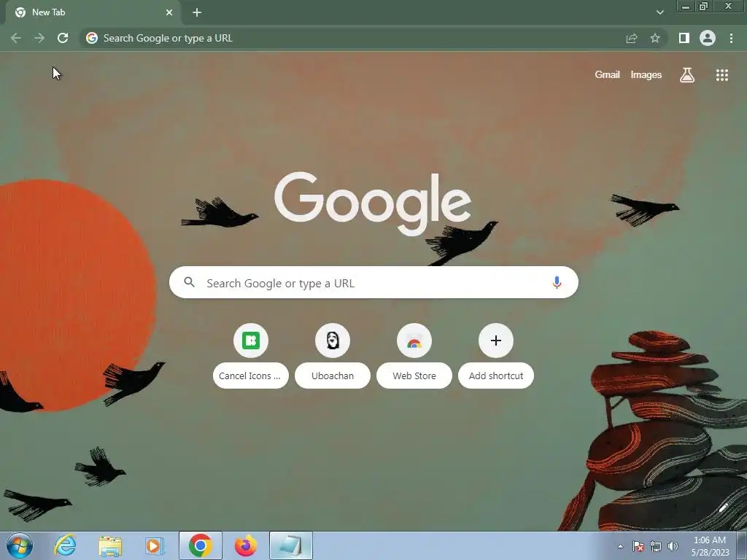Open Web Store shortcut tile
This screenshot has height=560, width=747.
pyautogui.click(x=414, y=341)
